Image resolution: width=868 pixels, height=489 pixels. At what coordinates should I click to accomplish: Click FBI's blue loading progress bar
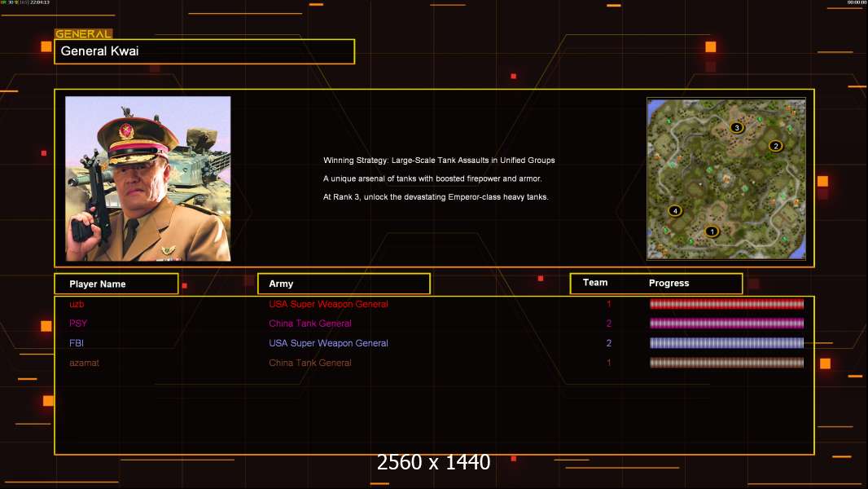727,343
